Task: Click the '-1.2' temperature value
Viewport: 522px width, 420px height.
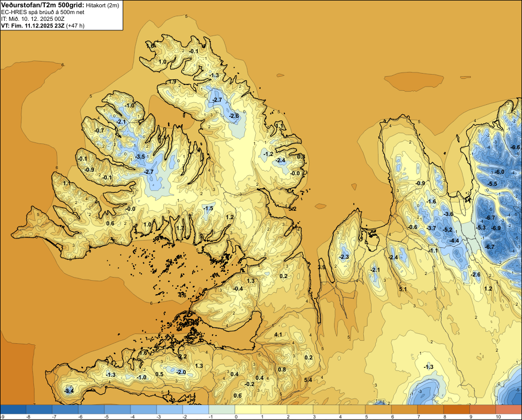Action: (268, 154)
